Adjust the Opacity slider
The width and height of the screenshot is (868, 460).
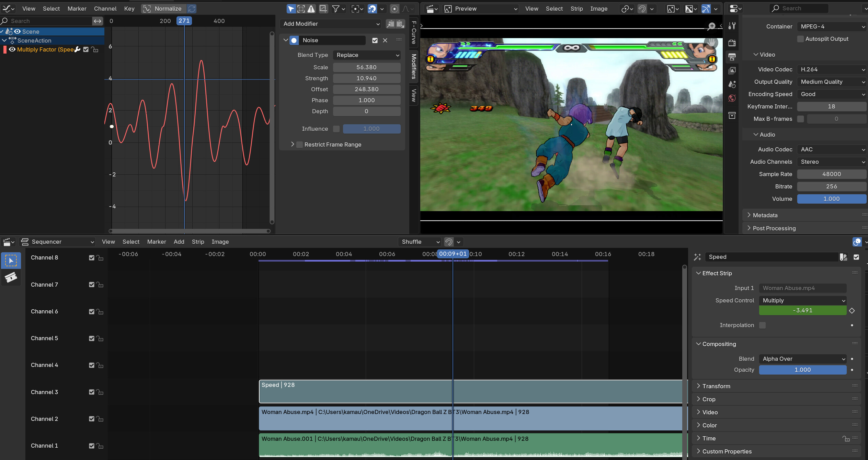[803, 370]
